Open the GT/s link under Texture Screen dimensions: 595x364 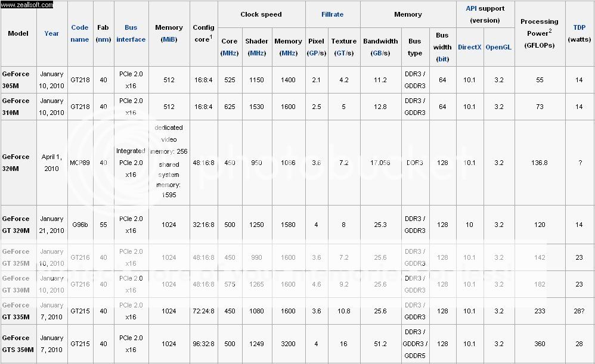tap(343, 53)
